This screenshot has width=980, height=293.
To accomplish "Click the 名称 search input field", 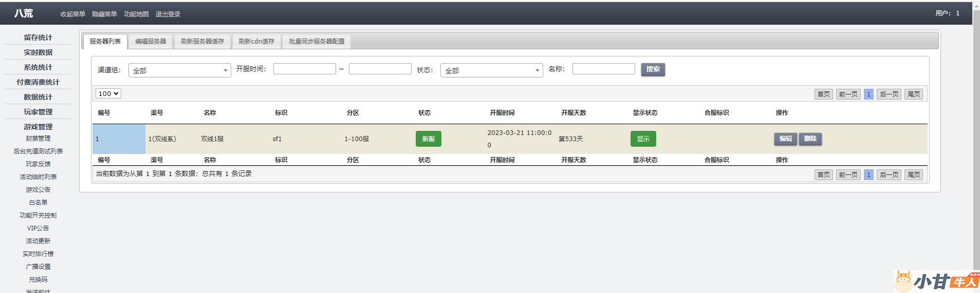I will (x=603, y=69).
